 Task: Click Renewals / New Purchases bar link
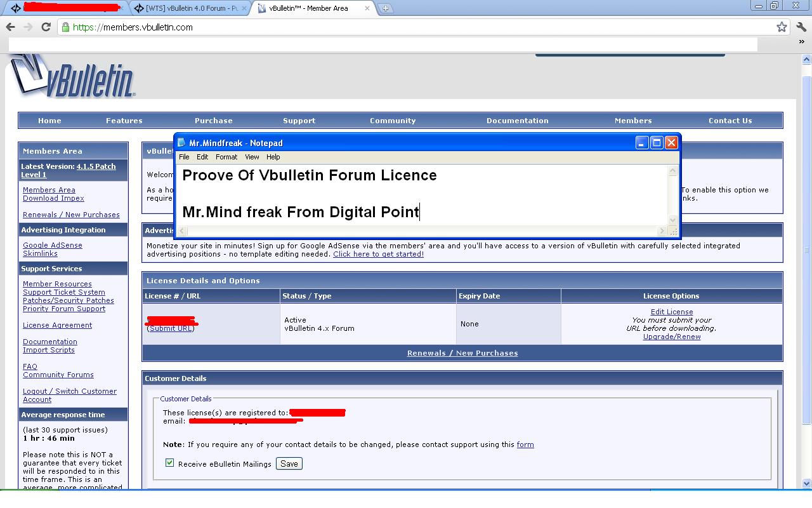pos(462,353)
